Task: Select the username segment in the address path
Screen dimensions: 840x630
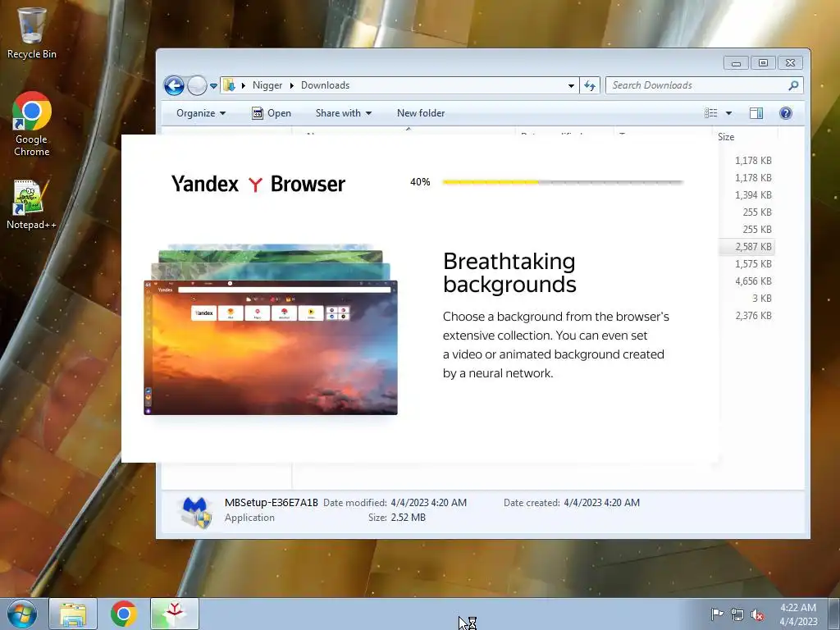Action: click(x=267, y=85)
